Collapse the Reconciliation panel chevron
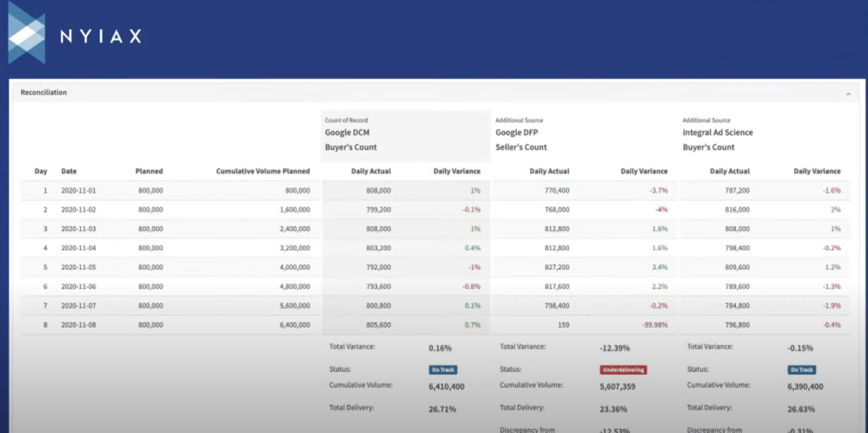 (848, 94)
